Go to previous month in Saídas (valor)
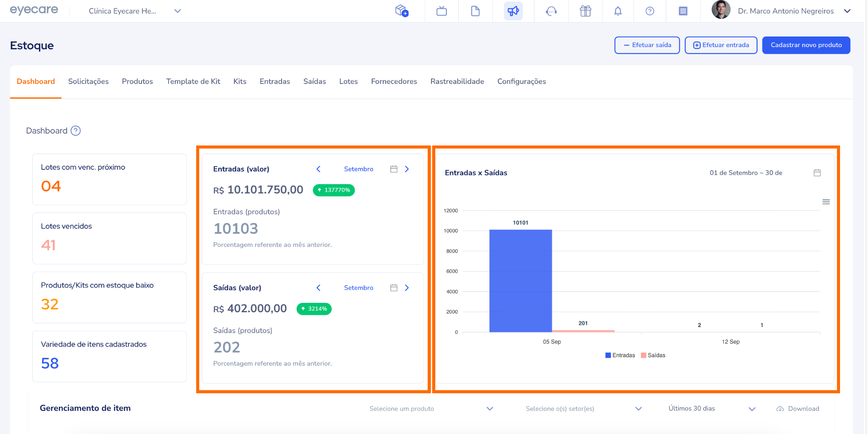Image resolution: width=868 pixels, height=434 pixels. 318,288
